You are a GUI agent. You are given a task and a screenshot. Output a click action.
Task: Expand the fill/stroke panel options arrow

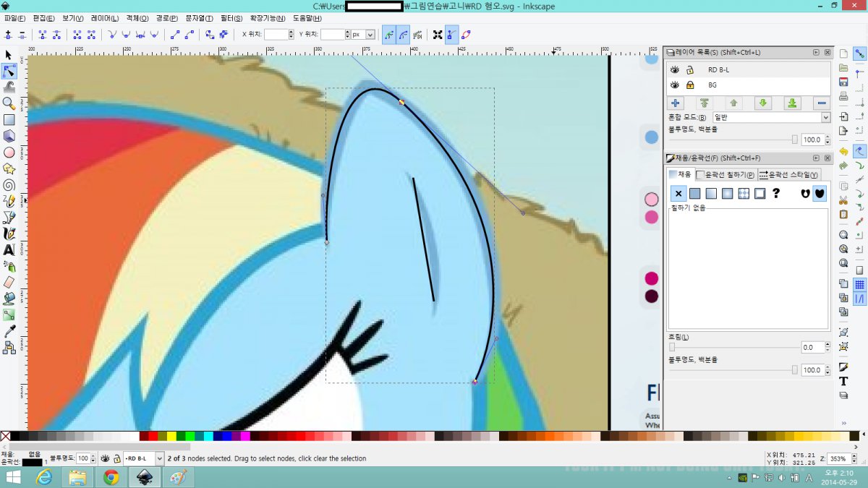(816, 158)
